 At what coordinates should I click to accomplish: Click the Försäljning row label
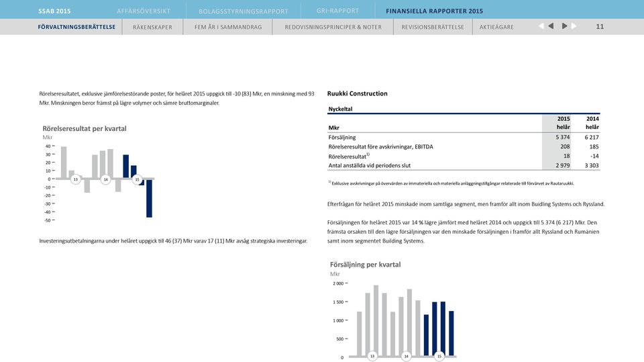click(341, 138)
